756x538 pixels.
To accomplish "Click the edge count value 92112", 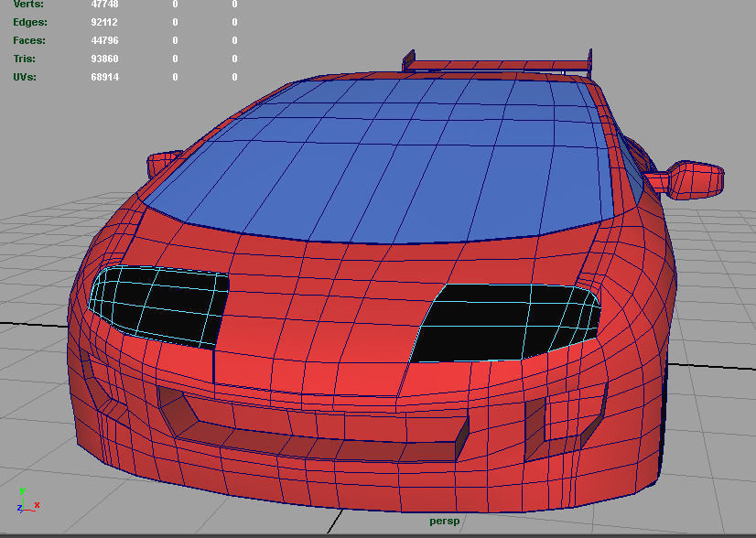I will (104, 22).
